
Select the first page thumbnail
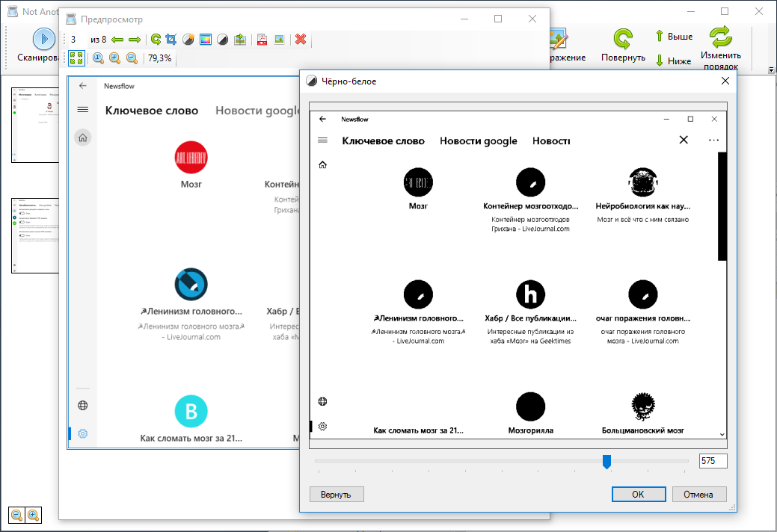tap(35, 125)
